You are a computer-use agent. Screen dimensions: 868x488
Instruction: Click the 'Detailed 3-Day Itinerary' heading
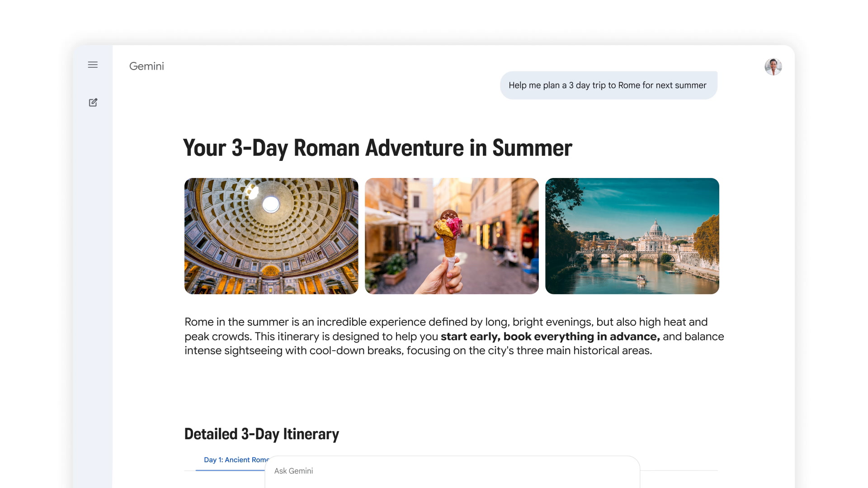(261, 434)
